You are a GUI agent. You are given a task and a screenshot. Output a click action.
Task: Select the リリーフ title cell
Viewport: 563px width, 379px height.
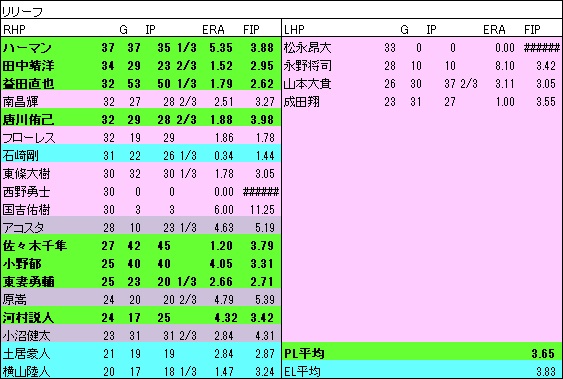point(282,10)
